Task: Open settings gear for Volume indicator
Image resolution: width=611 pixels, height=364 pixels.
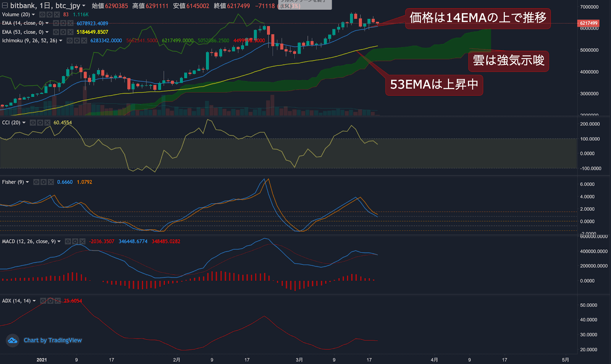Action: point(50,15)
